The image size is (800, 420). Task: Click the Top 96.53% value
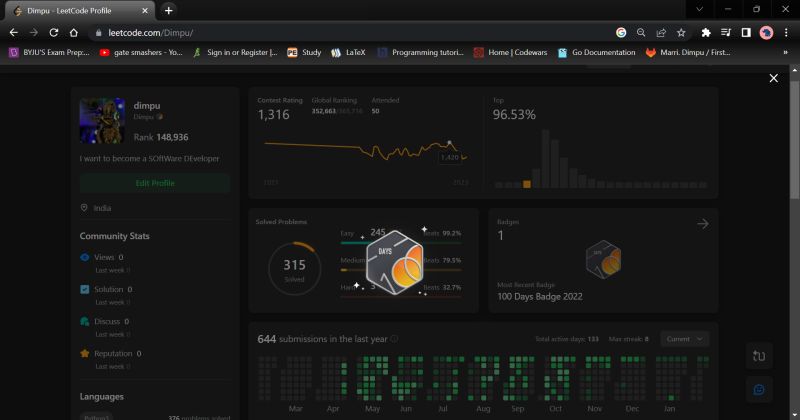(514, 115)
